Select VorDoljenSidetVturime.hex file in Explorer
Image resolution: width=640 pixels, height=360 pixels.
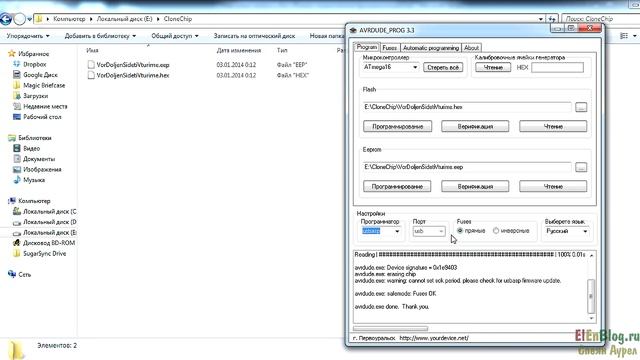(x=128, y=76)
